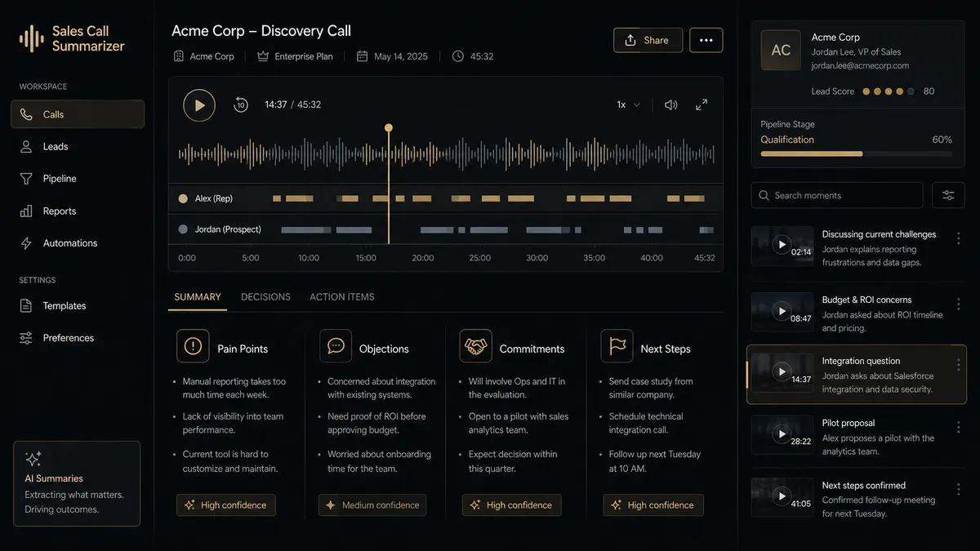Click Pain Points High confidence badge

pos(226,505)
